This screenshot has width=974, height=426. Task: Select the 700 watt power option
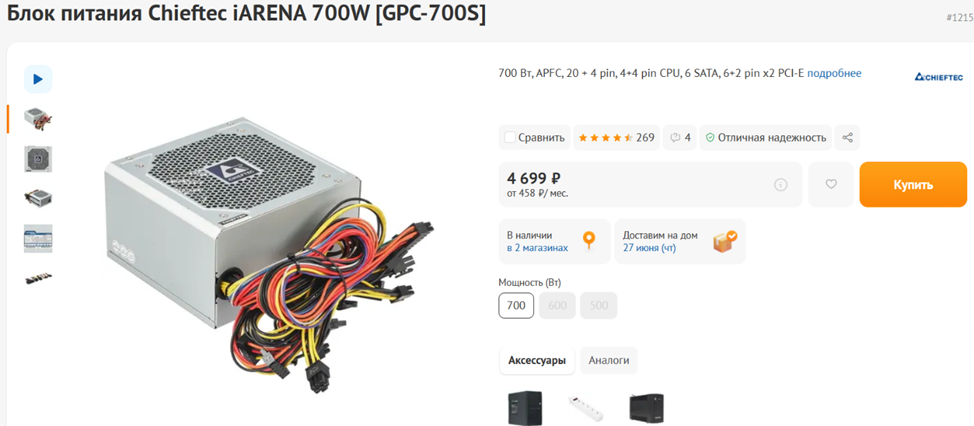tap(516, 306)
